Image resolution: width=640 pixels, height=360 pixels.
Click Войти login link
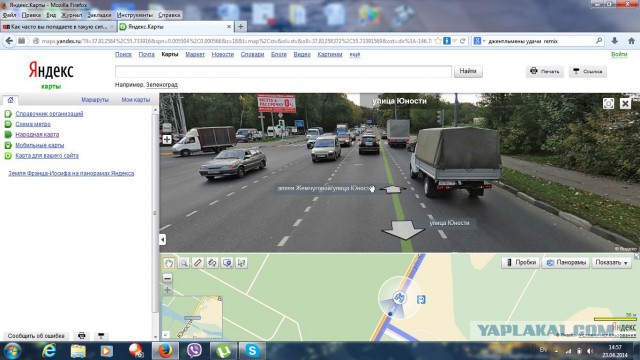pos(619,55)
